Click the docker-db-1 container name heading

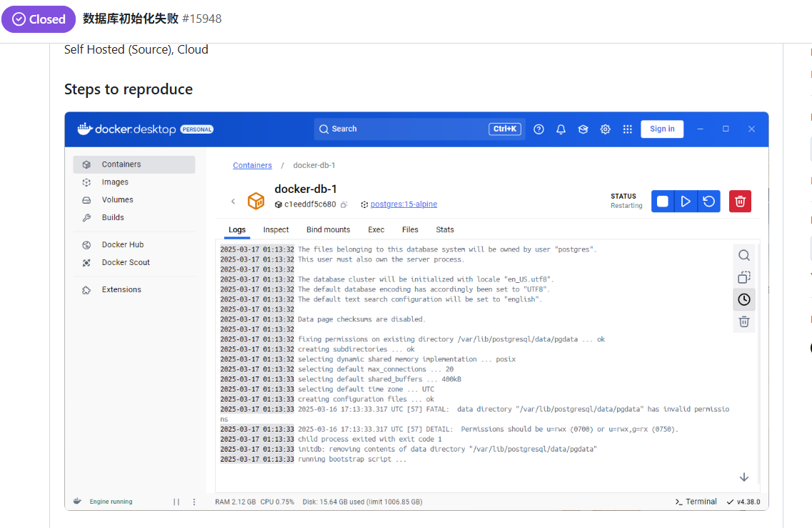pos(306,189)
